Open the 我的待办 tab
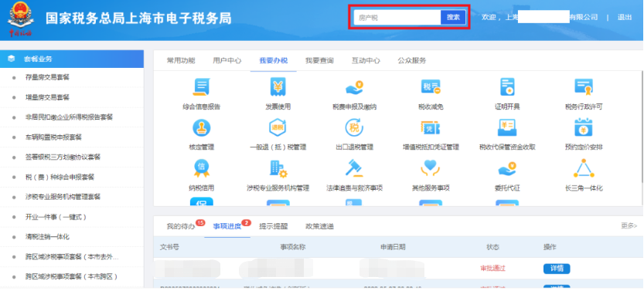644x291 pixels. [181, 226]
